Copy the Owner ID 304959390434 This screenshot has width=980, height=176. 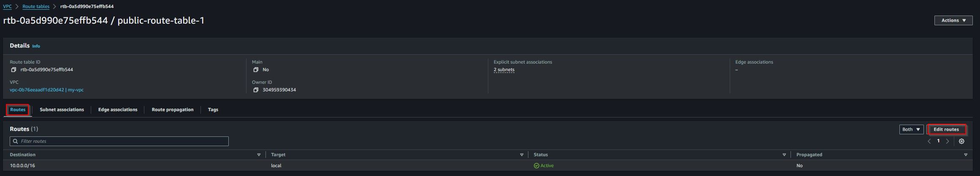[x=256, y=90]
